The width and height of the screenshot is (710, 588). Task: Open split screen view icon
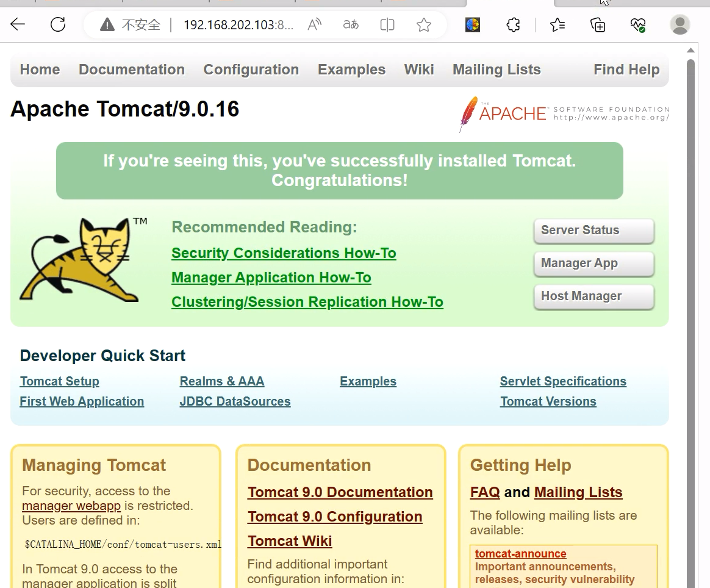pyautogui.click(x=387, y=24)
